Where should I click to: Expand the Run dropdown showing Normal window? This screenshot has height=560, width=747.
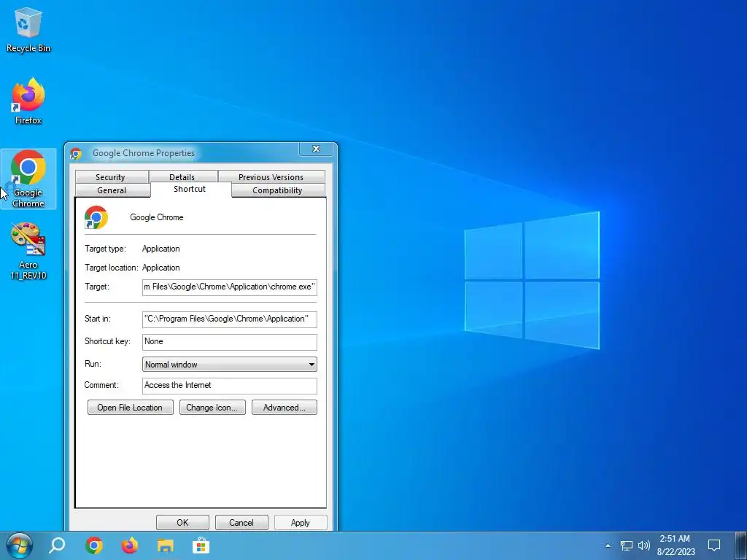pyautogui.click(x=230, y=365)
